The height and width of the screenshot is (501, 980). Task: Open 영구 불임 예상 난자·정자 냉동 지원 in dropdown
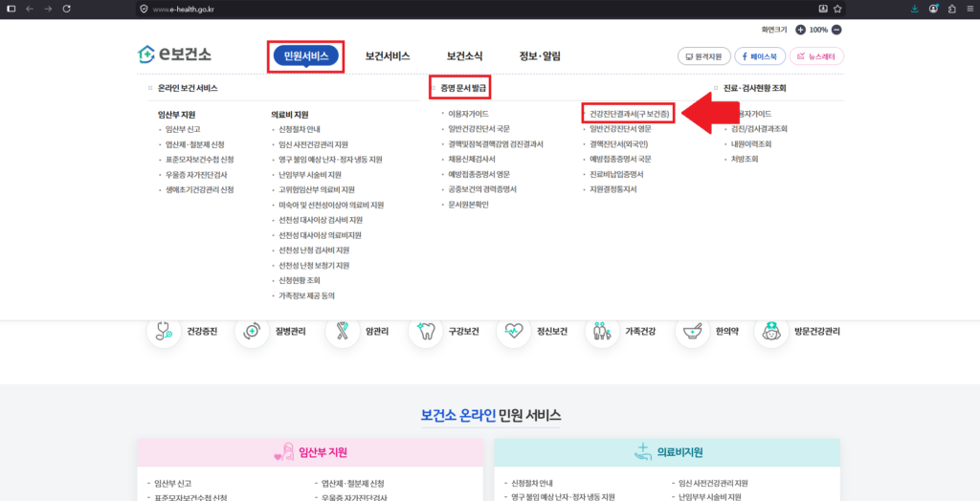tap(330, 160)
